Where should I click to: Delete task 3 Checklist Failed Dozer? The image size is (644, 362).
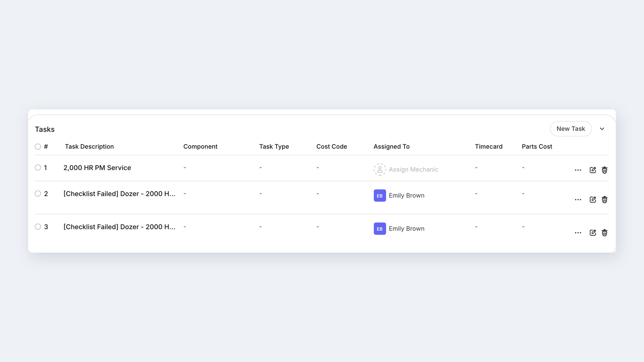pyautogui.click(x=605, y=232)
